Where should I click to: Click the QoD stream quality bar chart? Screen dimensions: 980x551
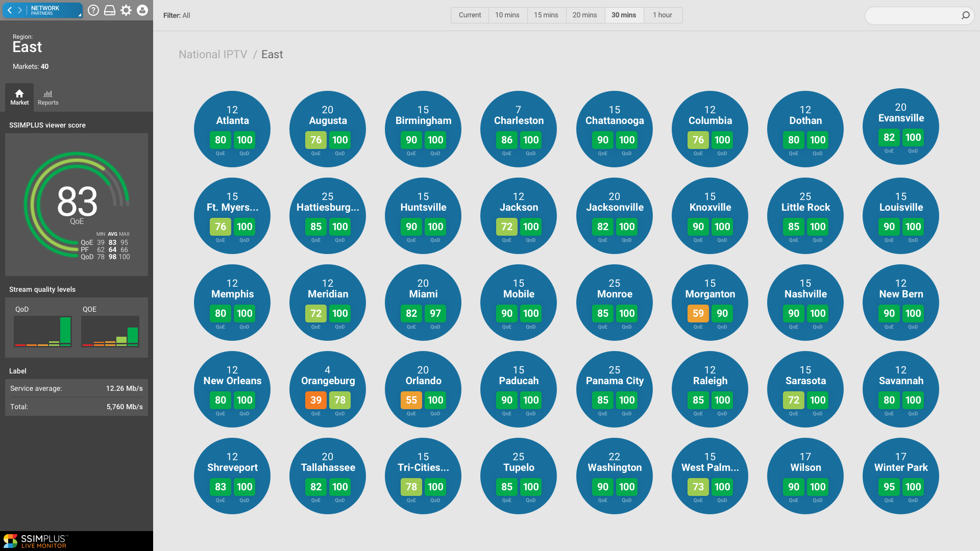coord(43,331)
